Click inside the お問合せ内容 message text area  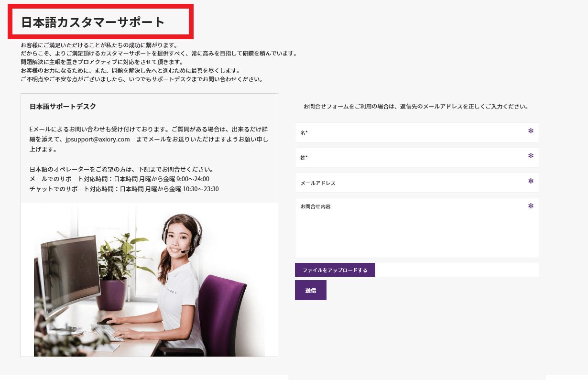point(417,228)
